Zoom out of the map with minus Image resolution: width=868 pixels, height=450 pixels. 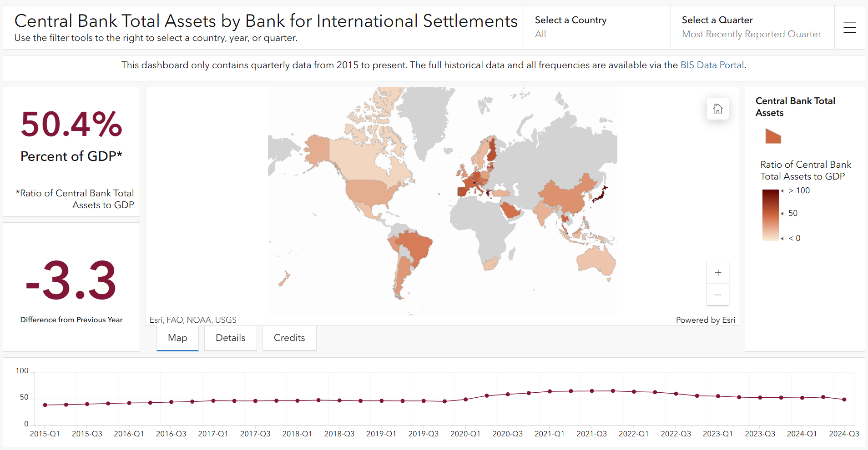point(718,295)
